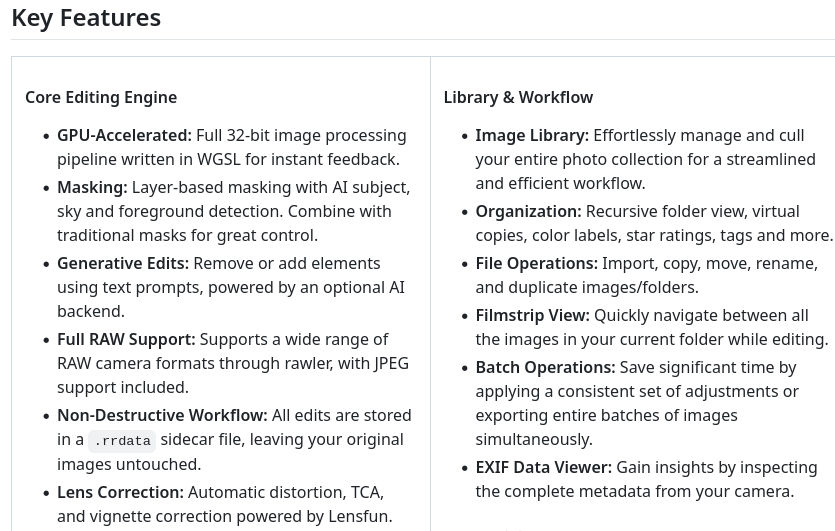Click the .rrdata inline code snippet
835x531 pixels.
point(123,441)
